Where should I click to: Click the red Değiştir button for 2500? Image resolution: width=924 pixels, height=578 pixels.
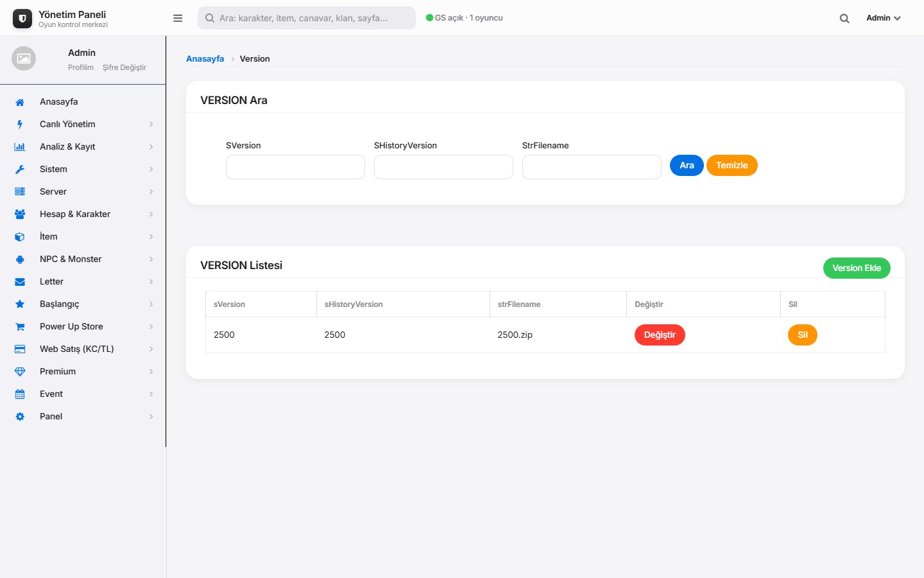(660, 335)
